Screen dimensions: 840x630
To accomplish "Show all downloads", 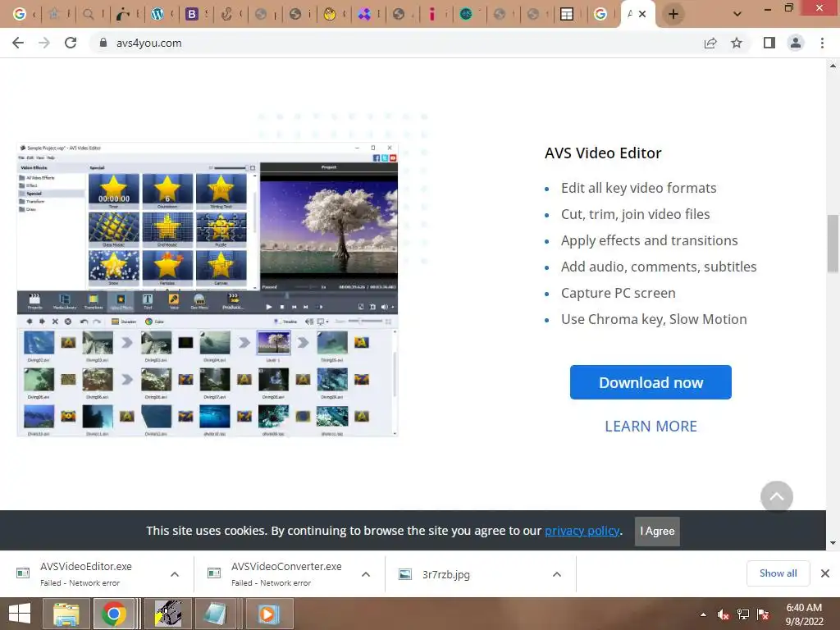I will [778, 573].
